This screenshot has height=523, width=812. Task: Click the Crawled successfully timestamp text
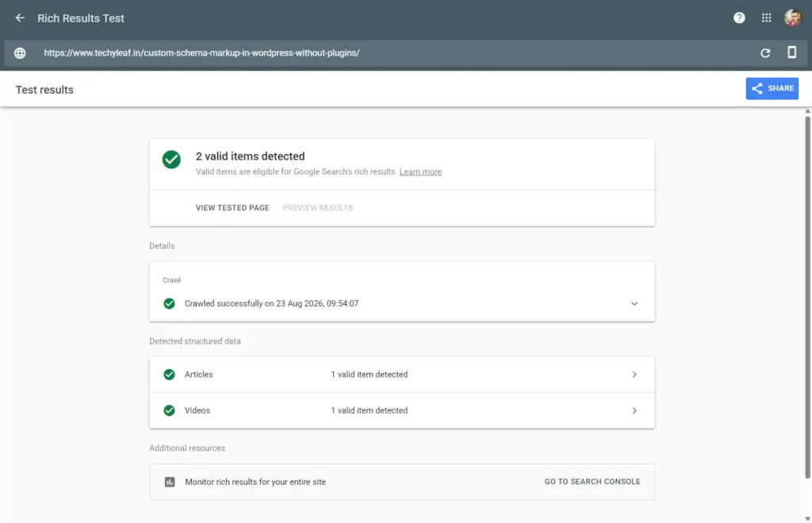[x=271, y=303]
